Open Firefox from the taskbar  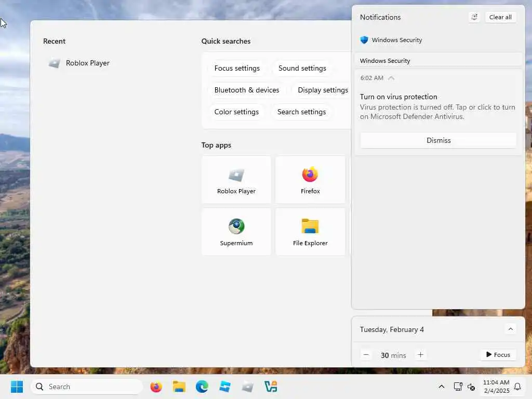click(x=156, y=387)
